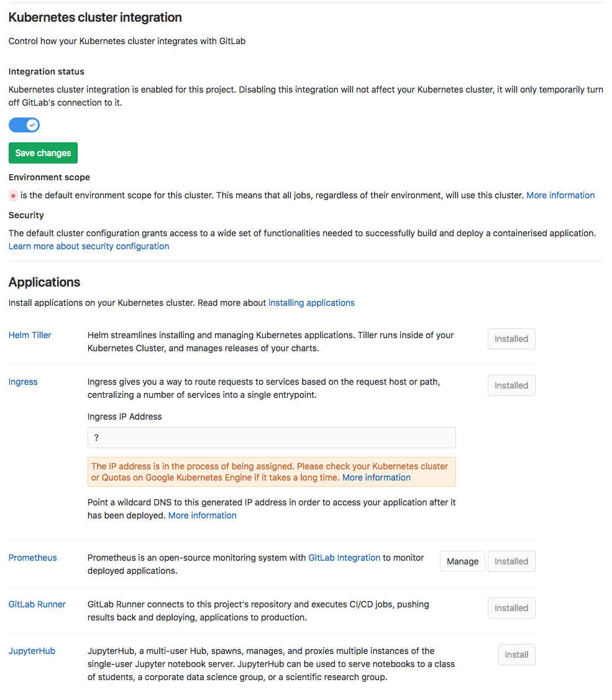
Task: Select the Prometheus application link
Action: tap(32, 557)
